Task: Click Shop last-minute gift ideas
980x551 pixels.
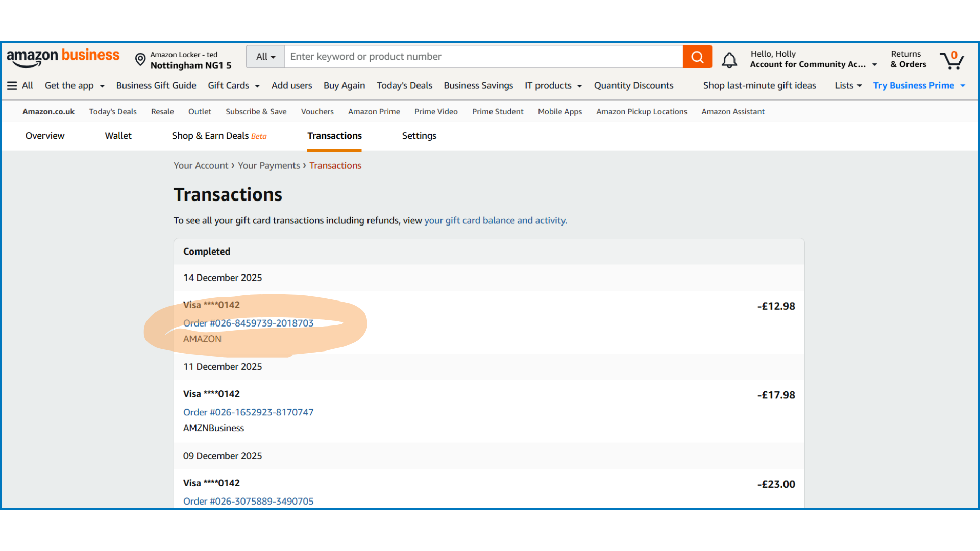Action: pyautogui.click(x=759, y=85)
